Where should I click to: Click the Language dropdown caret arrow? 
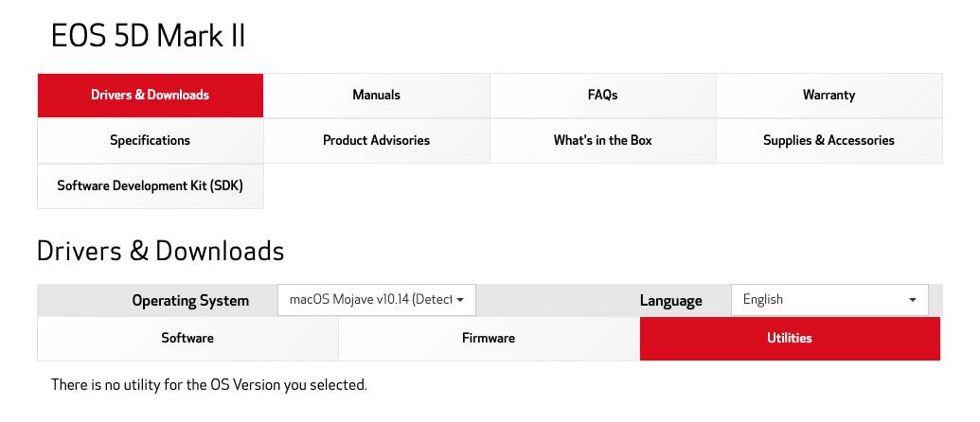point(913,300)
